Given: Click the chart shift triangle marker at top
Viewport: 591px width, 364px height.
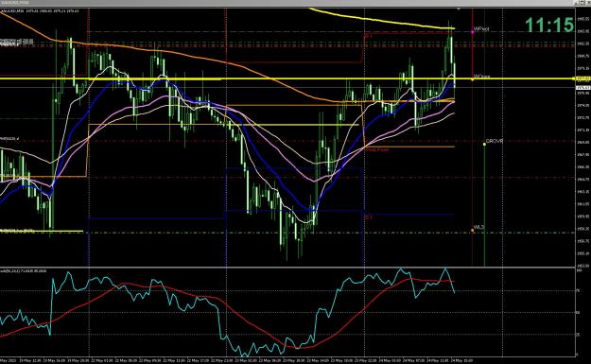Looking at the screenshot, I should tap(459, 9).
